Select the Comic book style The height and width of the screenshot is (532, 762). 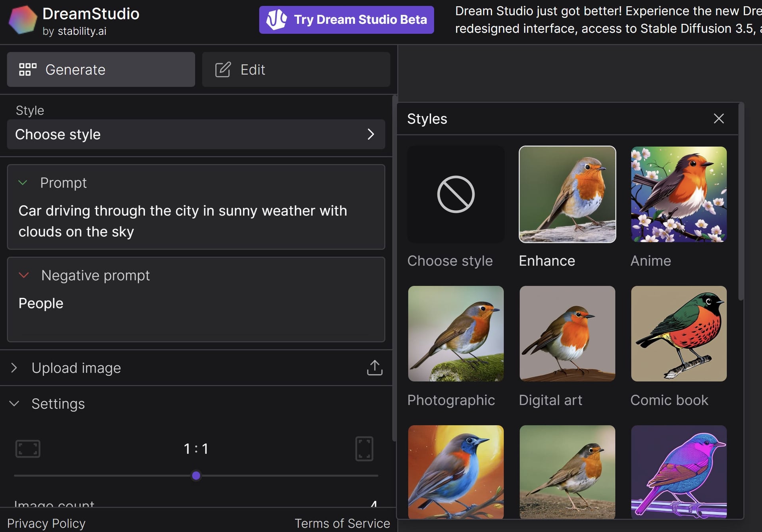coord(679,334)
